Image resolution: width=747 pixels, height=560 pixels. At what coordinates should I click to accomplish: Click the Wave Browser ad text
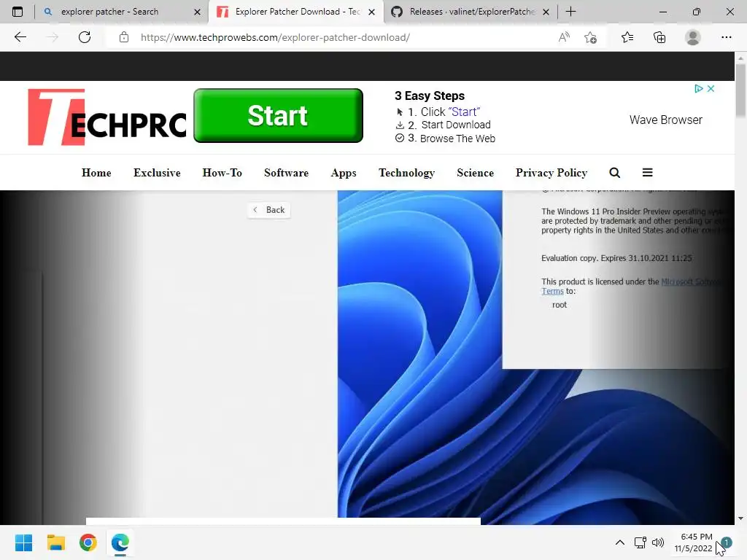pos(666,120)
